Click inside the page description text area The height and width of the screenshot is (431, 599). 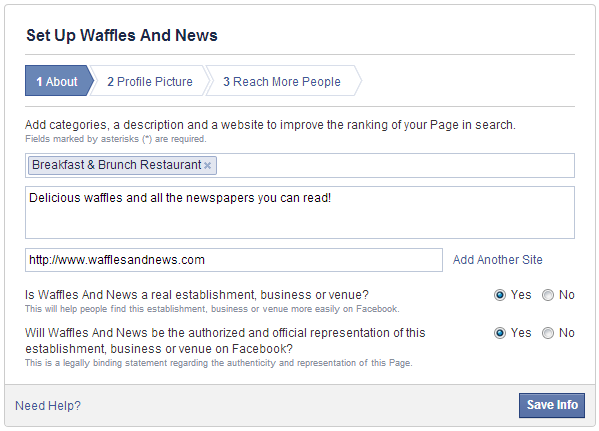[300, 212]
